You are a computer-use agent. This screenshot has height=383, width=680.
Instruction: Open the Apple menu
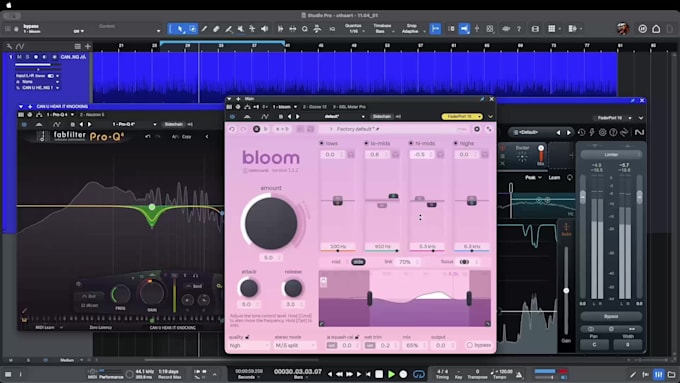(x=9, y=5)
